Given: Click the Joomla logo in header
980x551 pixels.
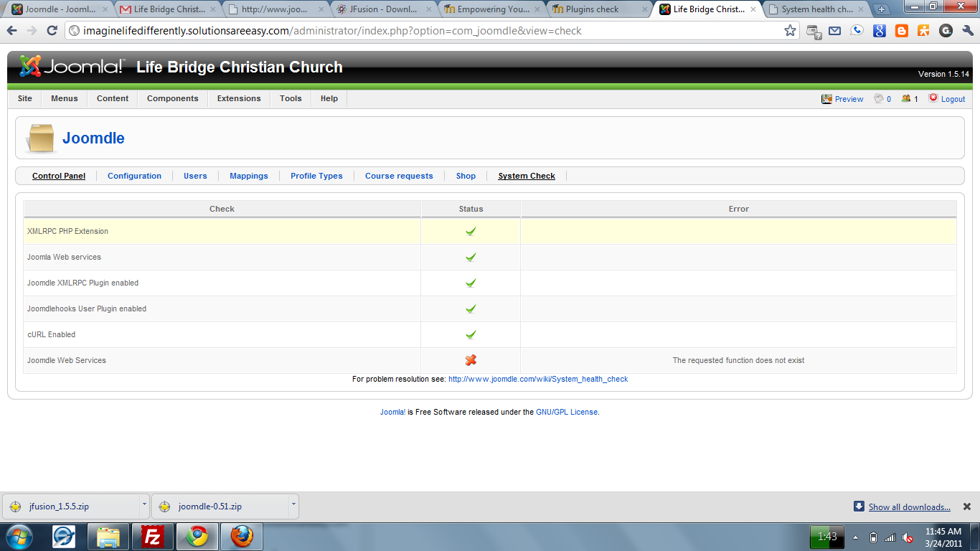Looking at the screenshot, I should coord(71,67).
